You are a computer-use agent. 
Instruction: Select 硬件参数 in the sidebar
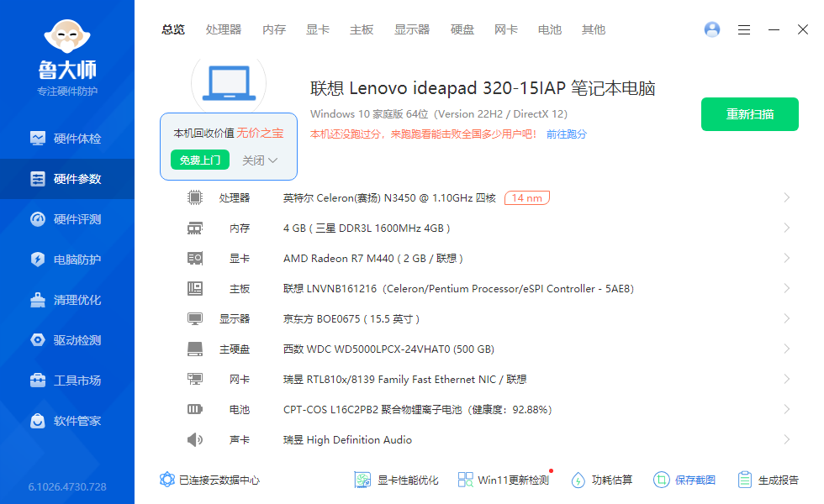[66, 179]
